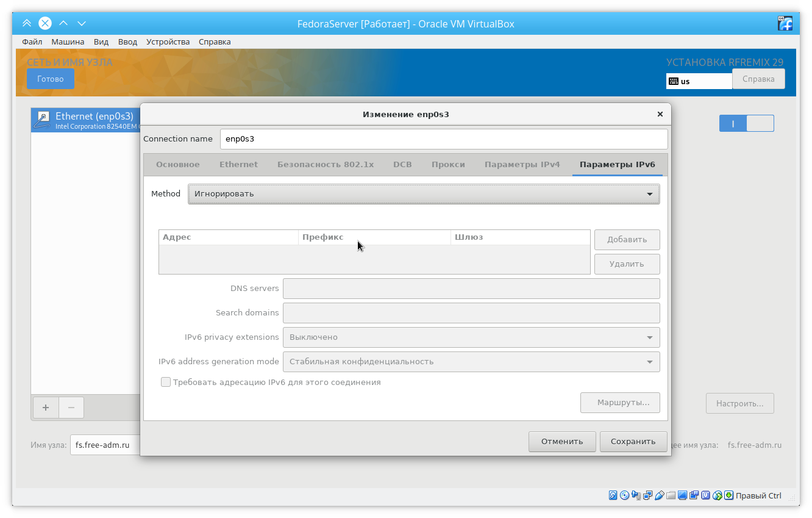This screenshot has height=518, width=812.
Task: Click the plus button to add a network device
Action: pos(45,408)
